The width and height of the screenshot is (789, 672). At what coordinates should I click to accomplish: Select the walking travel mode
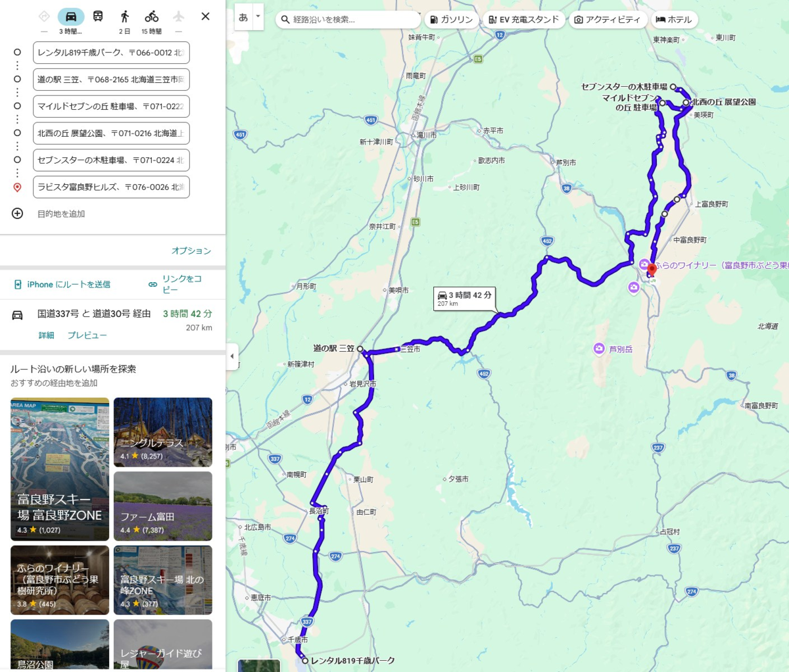(x=124, y=16)
